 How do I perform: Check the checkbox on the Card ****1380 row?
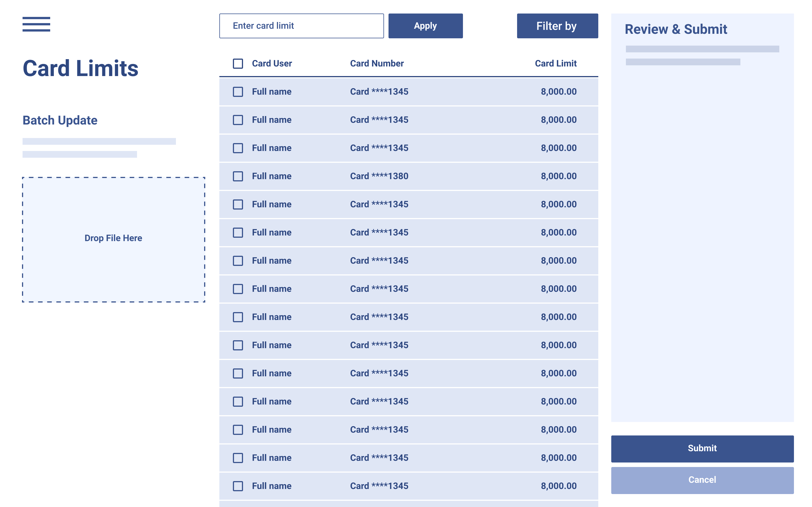(x=238, y=176)
